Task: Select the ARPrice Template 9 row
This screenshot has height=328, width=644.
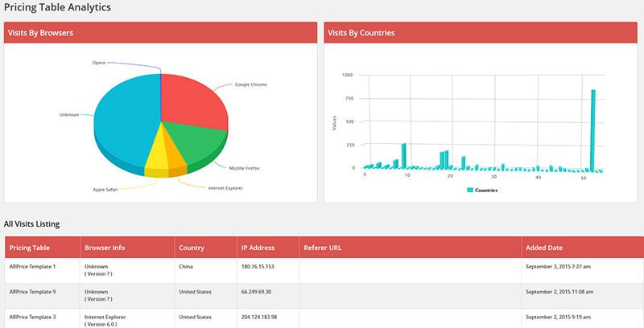Action: coord(324,296)
